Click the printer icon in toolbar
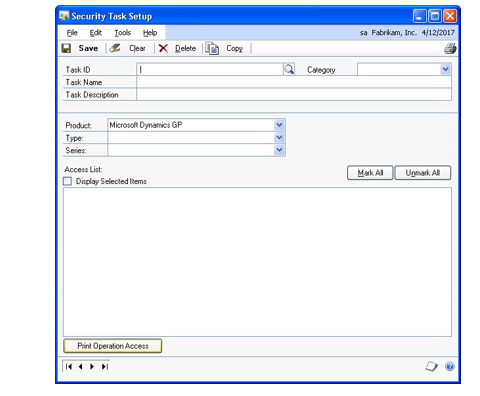The height and width of the screenshot is (396, 480). 450,49
